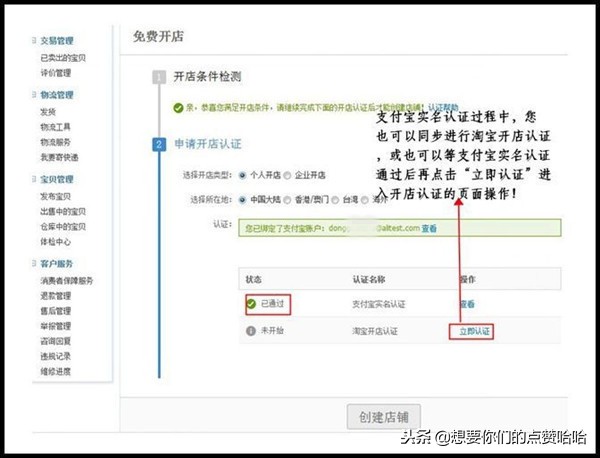Open 出售中的宝贝 in sidebar
Viewport: 600px width, 458px height.
tap(63, 211)
